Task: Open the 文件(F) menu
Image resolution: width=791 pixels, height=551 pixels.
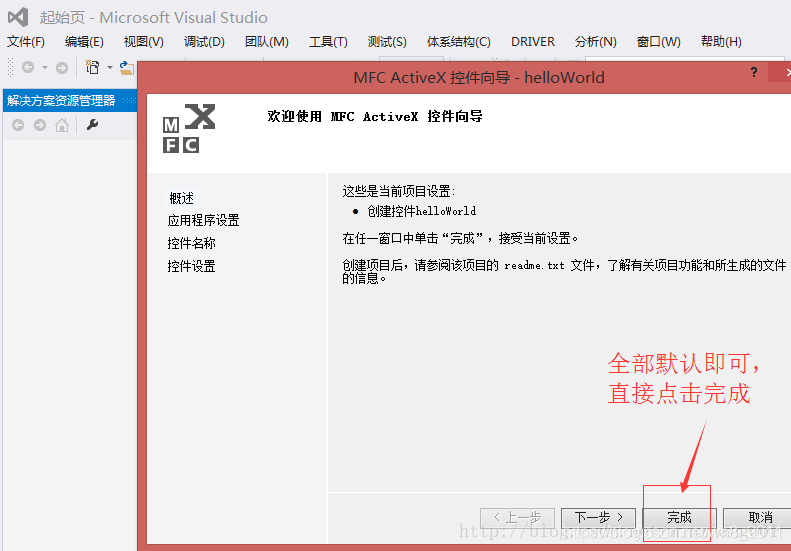Action: tap(26, 42)
